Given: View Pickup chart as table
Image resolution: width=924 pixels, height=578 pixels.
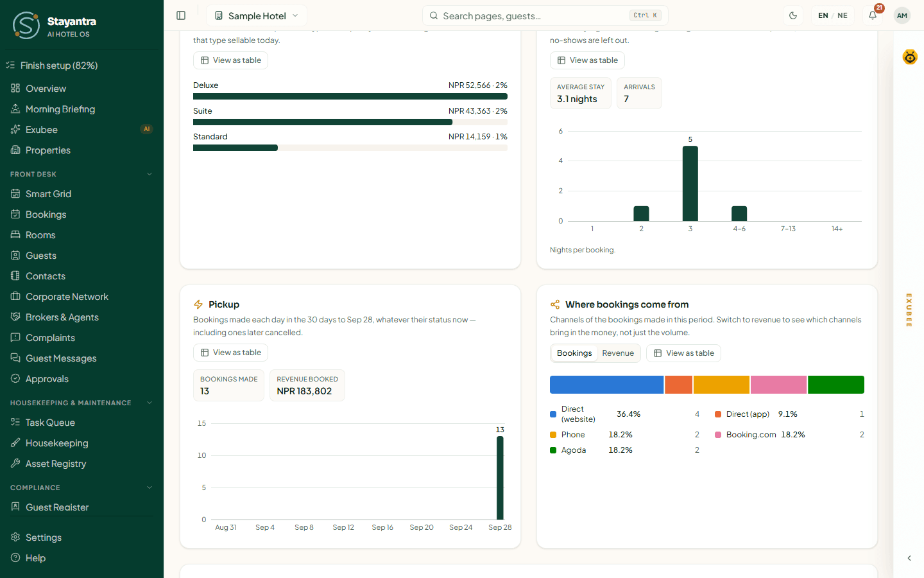Looking at the screenshot, I should coord(230,353).
